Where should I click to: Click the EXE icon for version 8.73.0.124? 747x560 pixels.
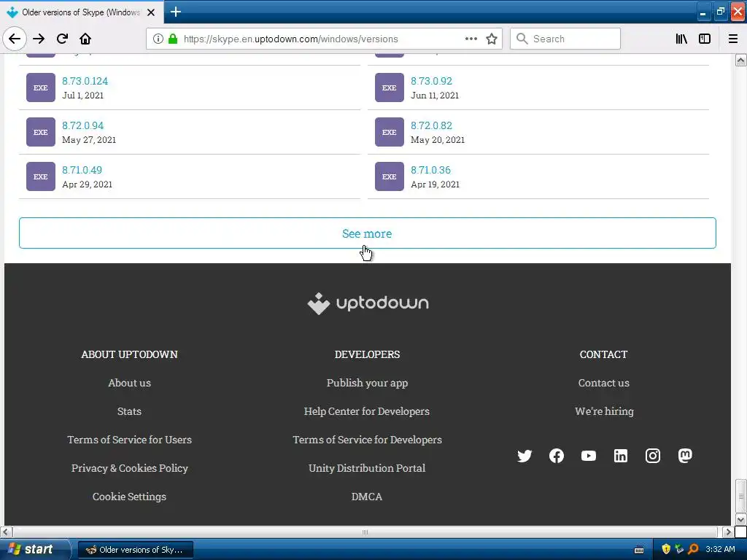coord(41,87)
